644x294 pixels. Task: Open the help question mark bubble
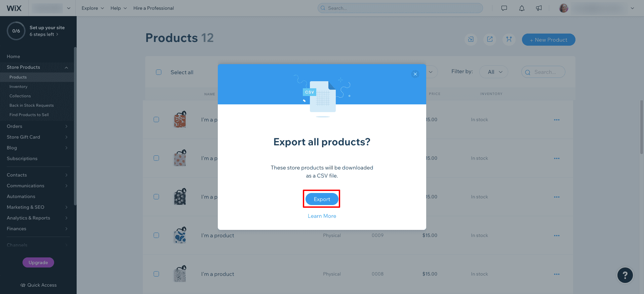625,275
